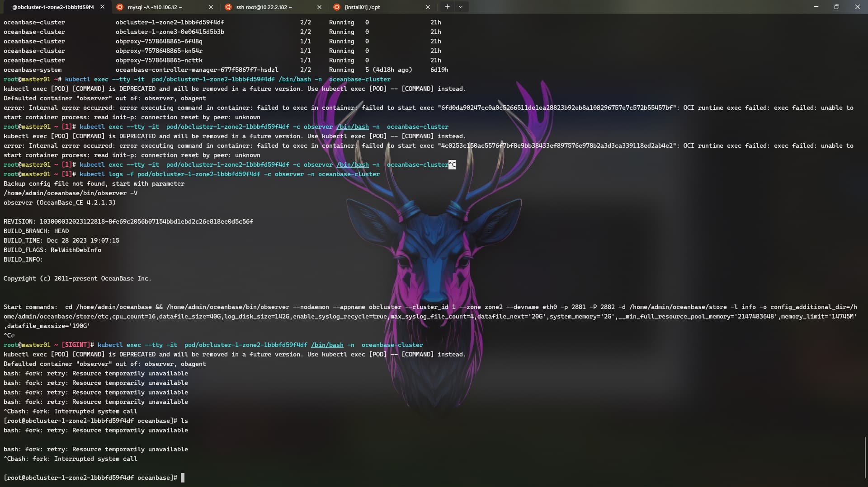Viewport: 868px width, 487px height.
Task: Expand the new-tab profile dropdown
Action: coord(461,7)
